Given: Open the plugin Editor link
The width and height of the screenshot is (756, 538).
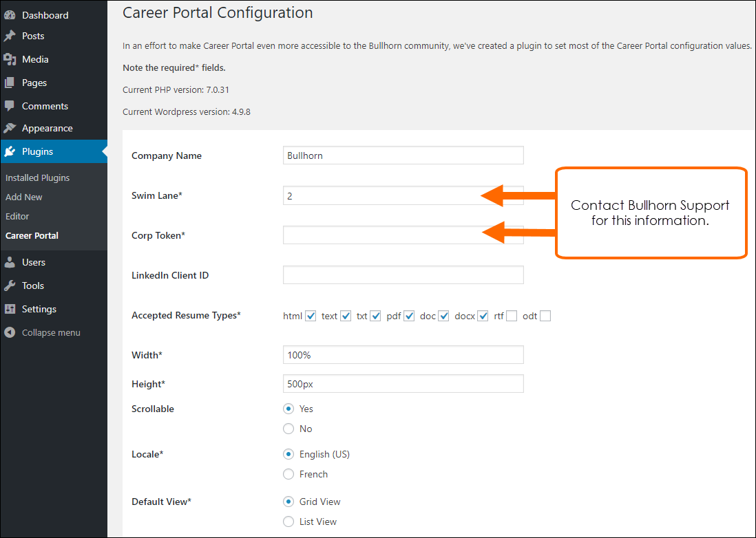Looking at the screenshot, I should tap(17, 216).
